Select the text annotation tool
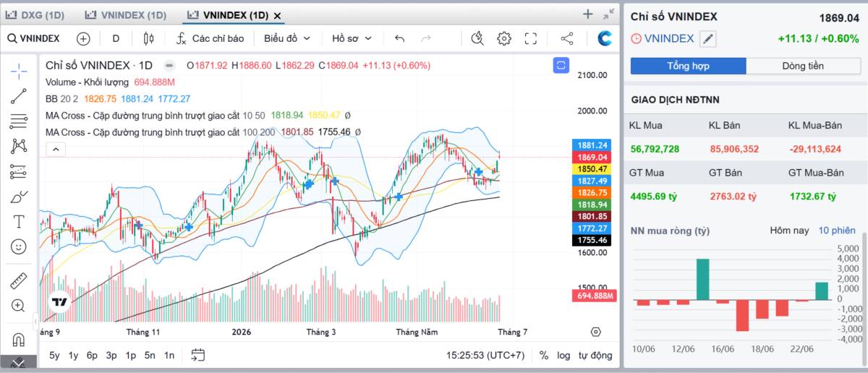Image resolution: width=868 pixels, height=373 pixels. click(x=19, y=221)
